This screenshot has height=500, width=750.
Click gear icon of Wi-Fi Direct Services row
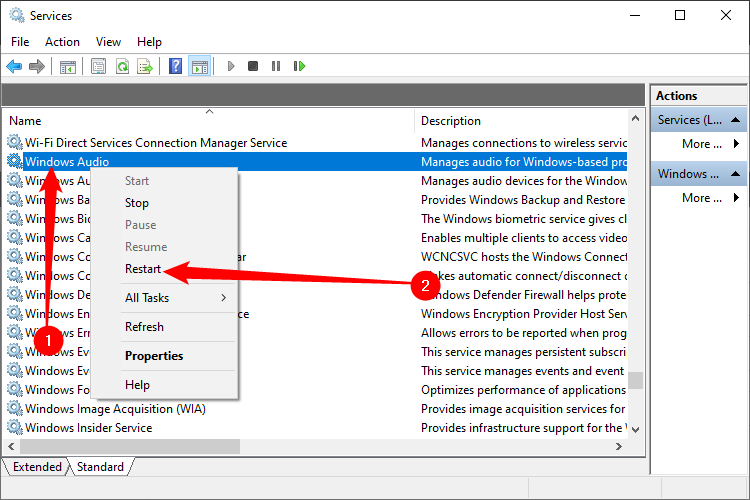(14, 142)
